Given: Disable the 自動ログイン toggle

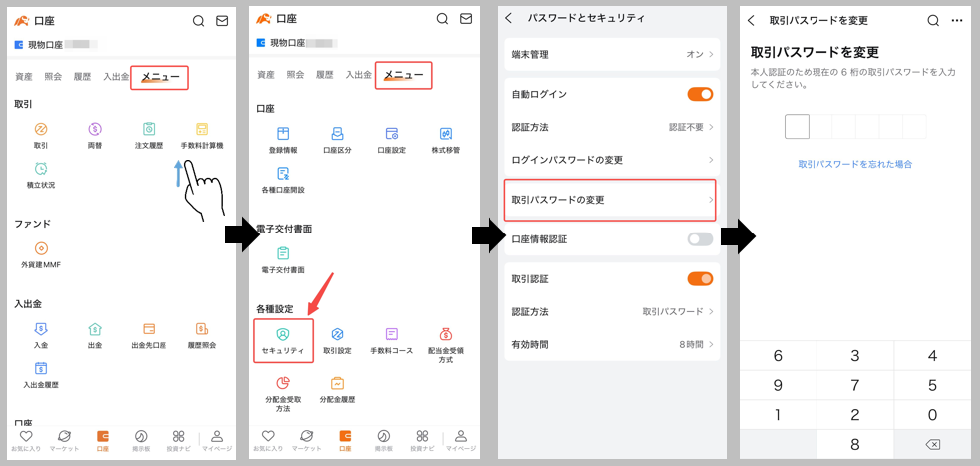Looking at the screenshot, I should click(x=700, y=94).
